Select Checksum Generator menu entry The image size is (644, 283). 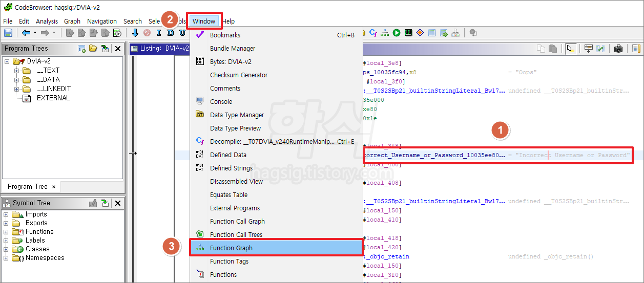click(x=276, y=75)
